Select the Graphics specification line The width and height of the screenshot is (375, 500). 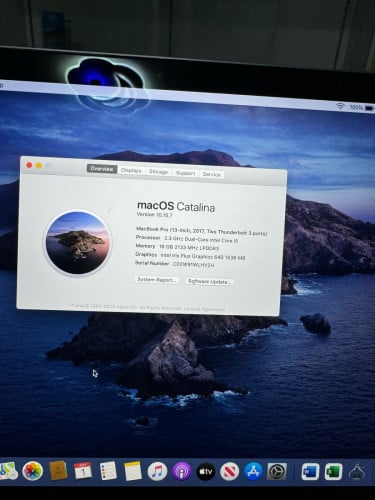[x=190, y=256]
